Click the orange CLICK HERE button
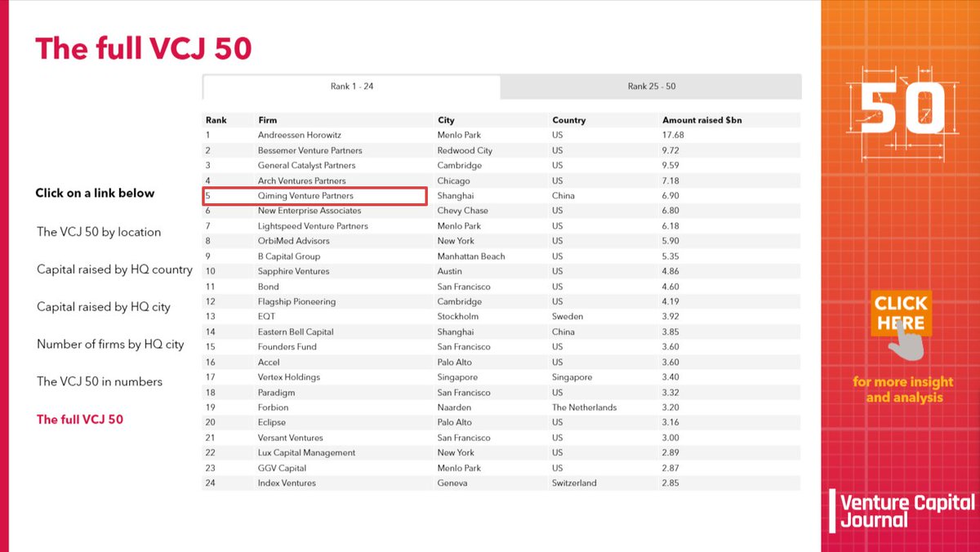This screenshot has width=980, height=552. [900, 314]
